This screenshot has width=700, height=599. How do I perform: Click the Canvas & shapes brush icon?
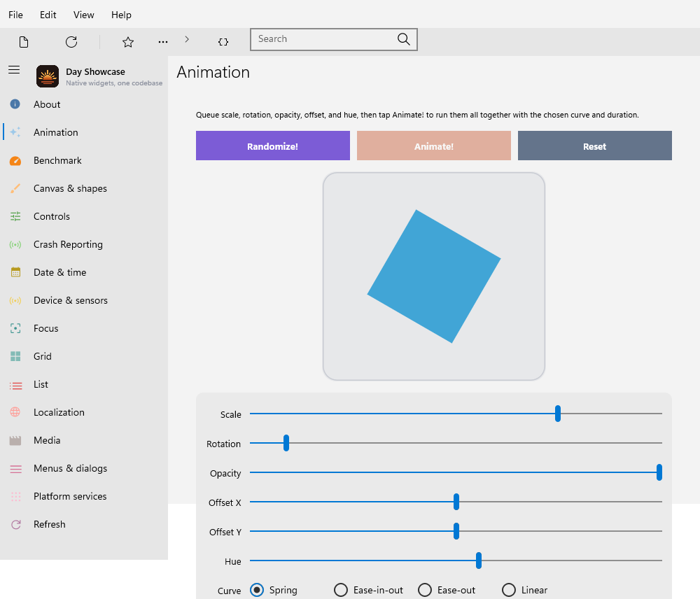[x=15, y=188]
